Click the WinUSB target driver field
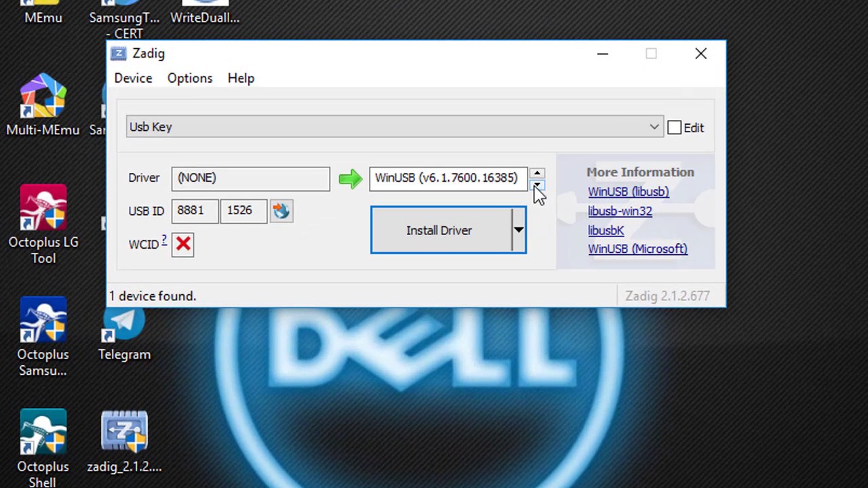The image size is (868, 488). [448, 178]
